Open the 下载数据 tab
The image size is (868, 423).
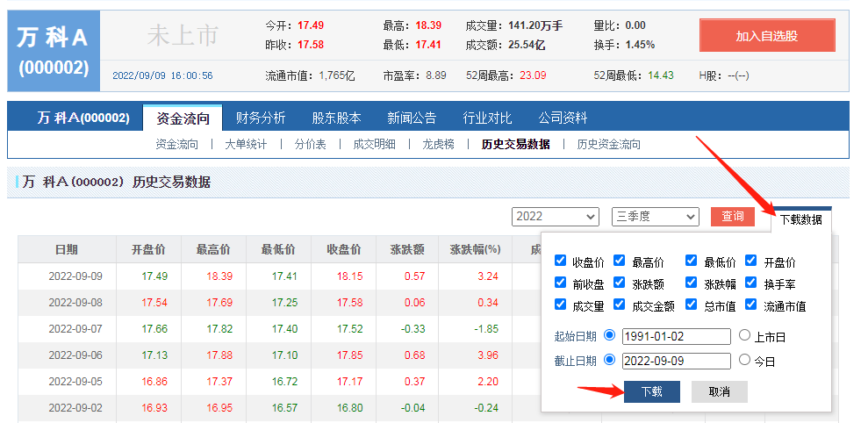pyautogui.click(x=800, y=219)
